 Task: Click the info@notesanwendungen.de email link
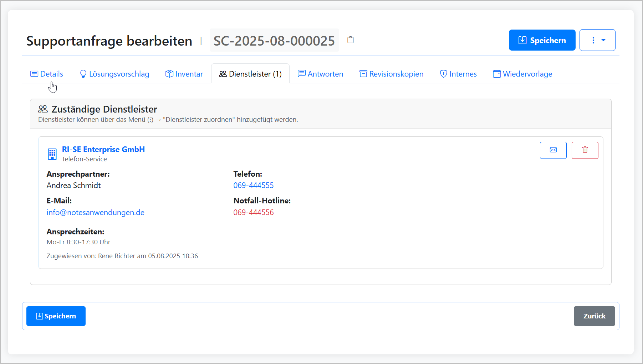tap(96, 212)
